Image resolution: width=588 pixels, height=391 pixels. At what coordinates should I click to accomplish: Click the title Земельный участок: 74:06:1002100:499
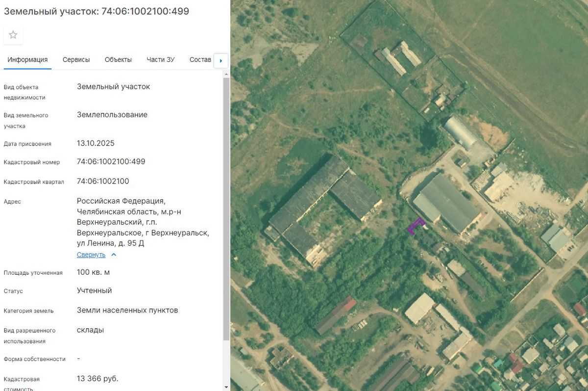[x=97, y=11]
